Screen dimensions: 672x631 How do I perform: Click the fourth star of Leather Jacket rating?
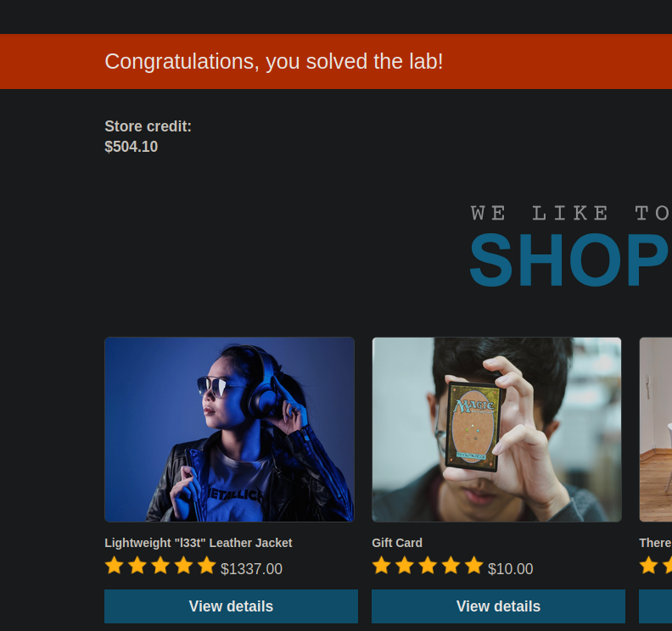184,565
